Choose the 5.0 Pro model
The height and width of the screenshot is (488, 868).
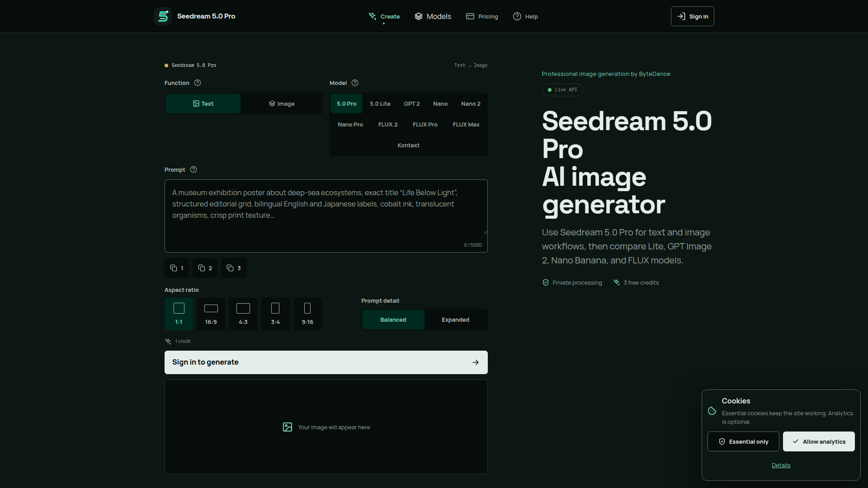tap(347, 103)
